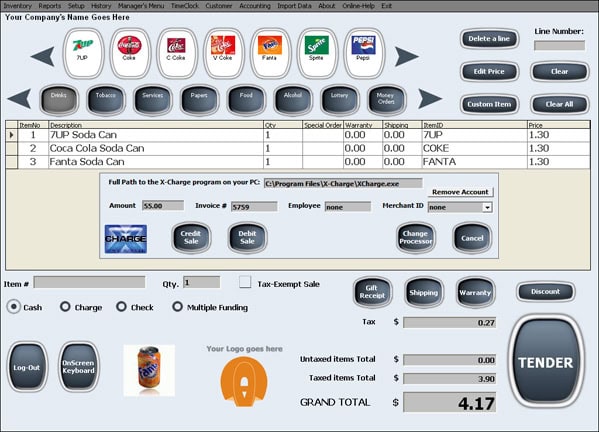Open the Tobacco category
This screenshot has height=432, width=599.
(x=106, y=100)
